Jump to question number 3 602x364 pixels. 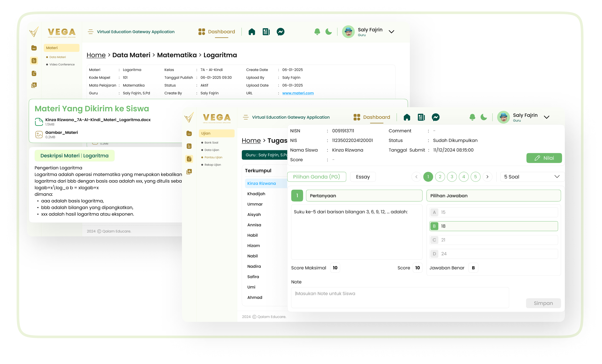tap(452, 177)
